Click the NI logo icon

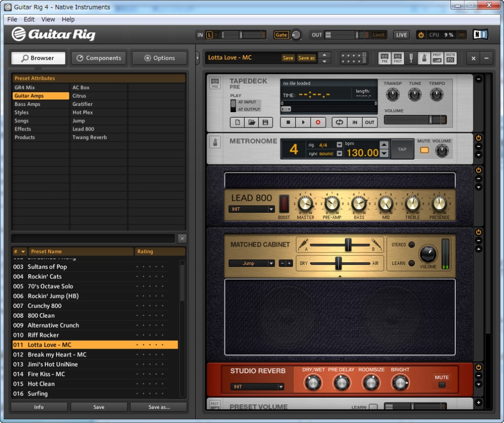(480, 34)
